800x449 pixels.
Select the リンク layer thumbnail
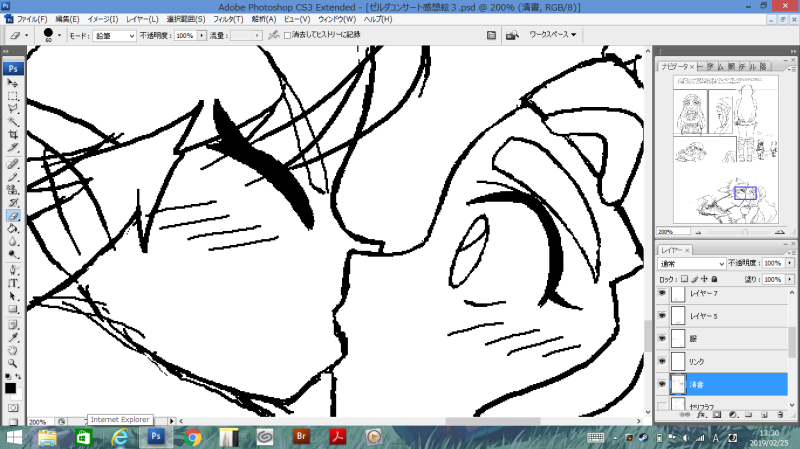(678, 361)
